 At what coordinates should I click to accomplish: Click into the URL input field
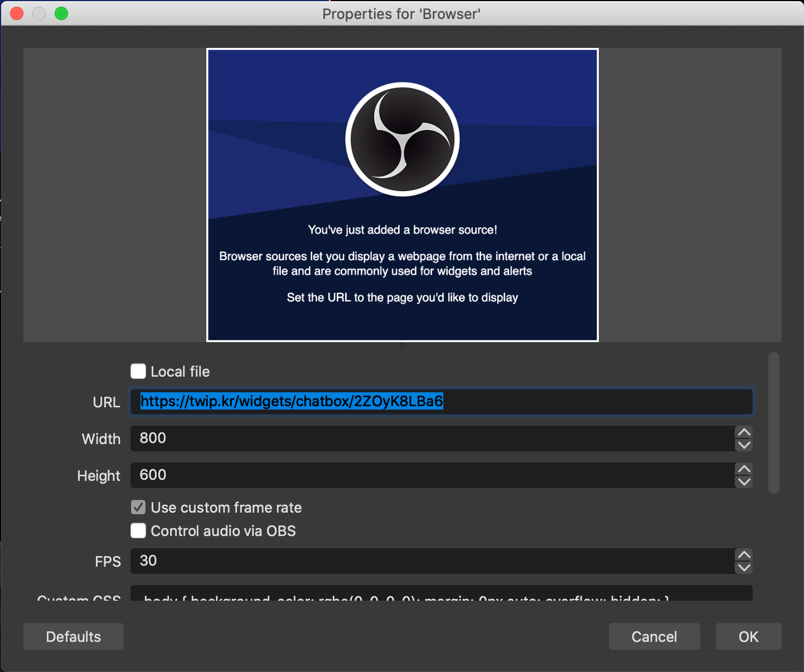pos(441,402)
